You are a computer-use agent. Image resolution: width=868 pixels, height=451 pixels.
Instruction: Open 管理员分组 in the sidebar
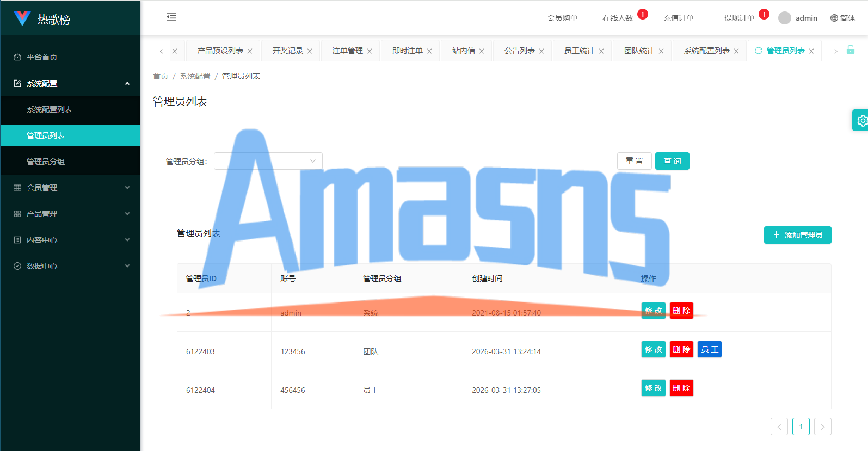[70, 162]
